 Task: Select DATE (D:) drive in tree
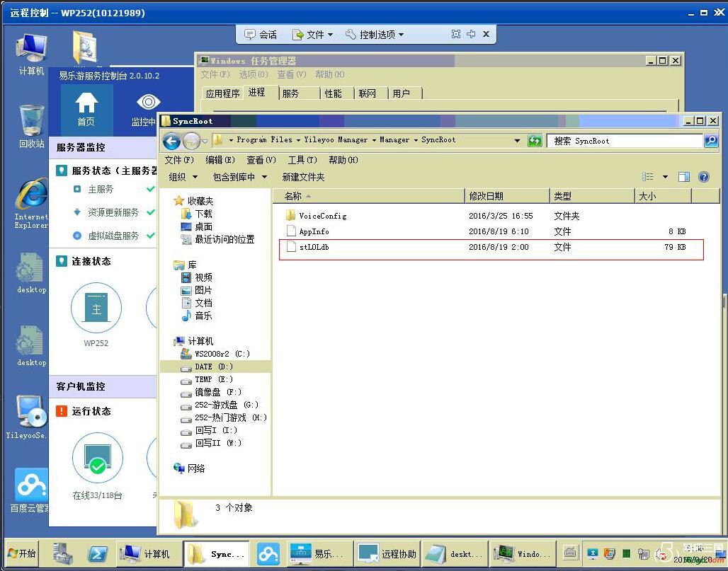click(x=214, y=367)
